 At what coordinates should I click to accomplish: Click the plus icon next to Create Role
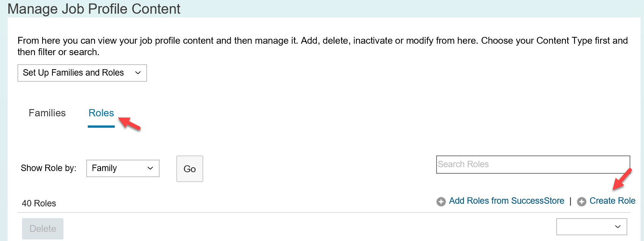coord(581,201)
